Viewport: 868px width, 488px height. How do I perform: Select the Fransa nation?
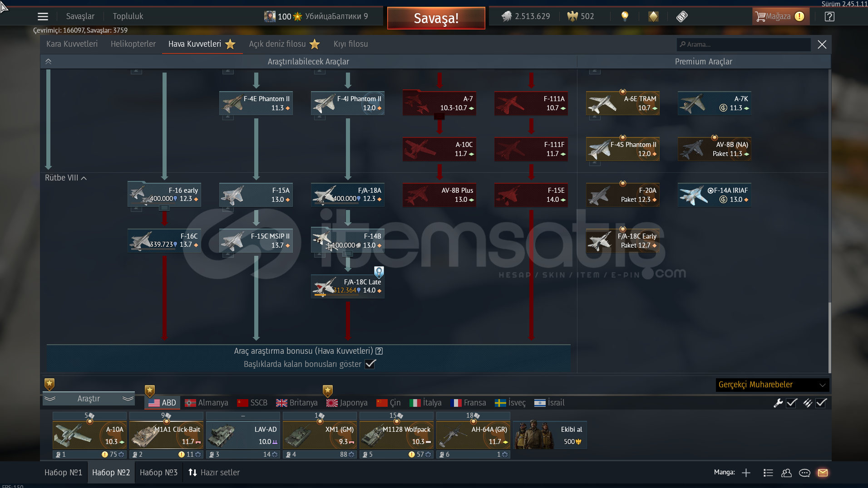(468, 403)
